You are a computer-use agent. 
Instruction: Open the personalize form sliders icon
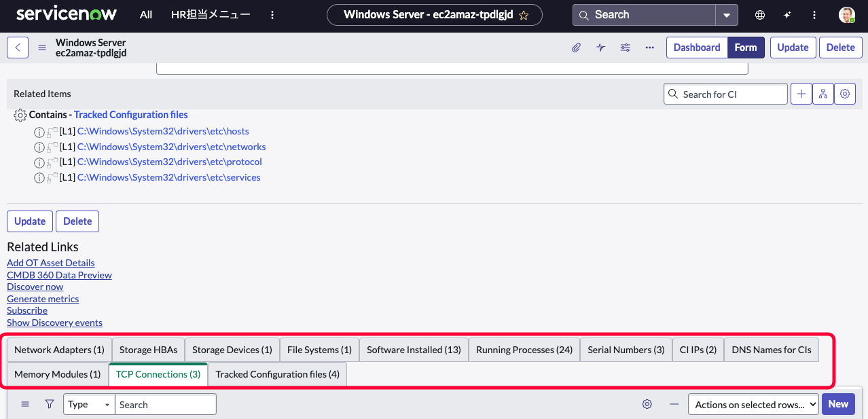[625, 48]
